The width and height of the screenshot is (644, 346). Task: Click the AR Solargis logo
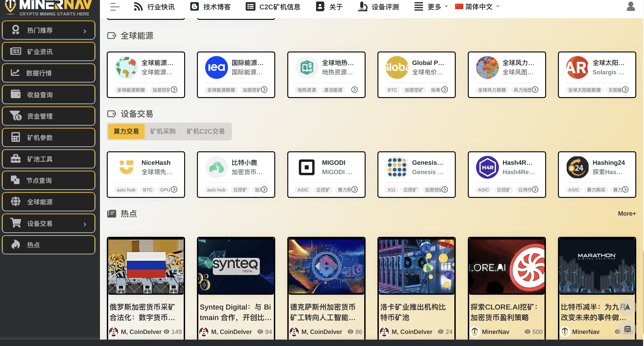[578, 67]
